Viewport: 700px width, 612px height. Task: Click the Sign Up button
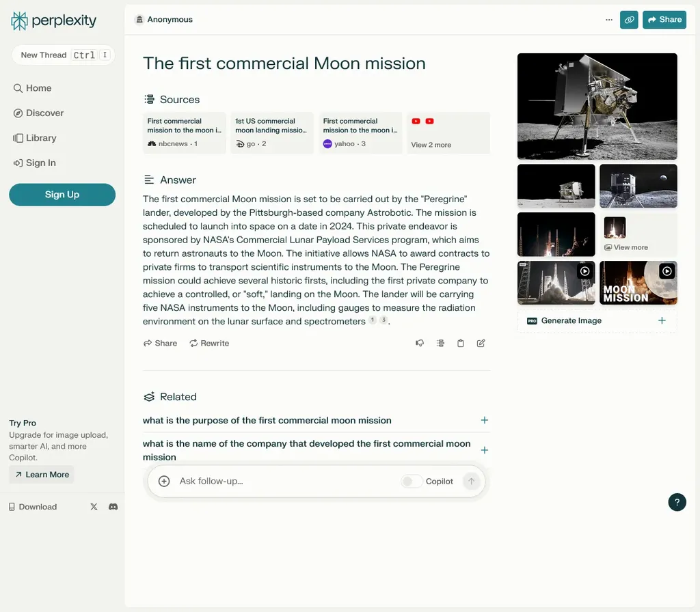(x=62, y=195)
